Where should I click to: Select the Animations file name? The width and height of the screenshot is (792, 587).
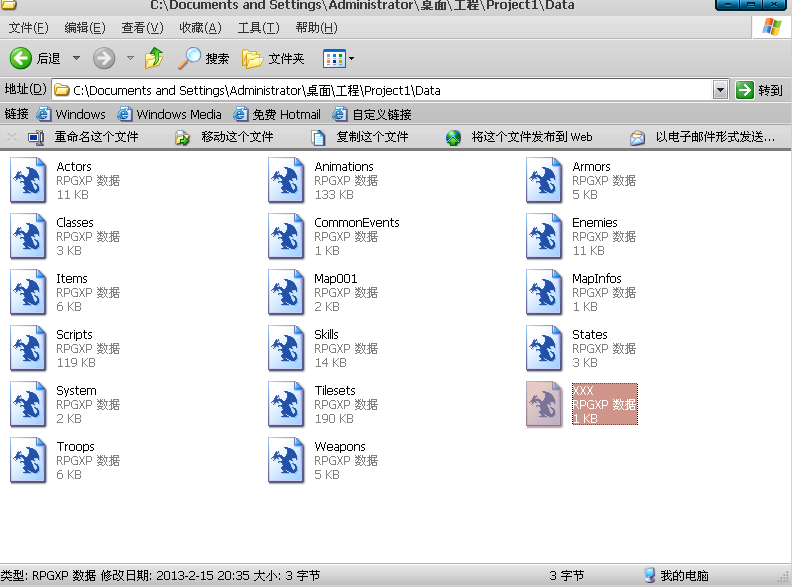click(x=344, y=166)
